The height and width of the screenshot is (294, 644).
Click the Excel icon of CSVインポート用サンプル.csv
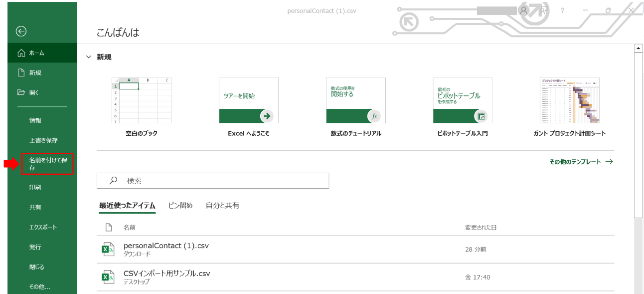[108, 277]
